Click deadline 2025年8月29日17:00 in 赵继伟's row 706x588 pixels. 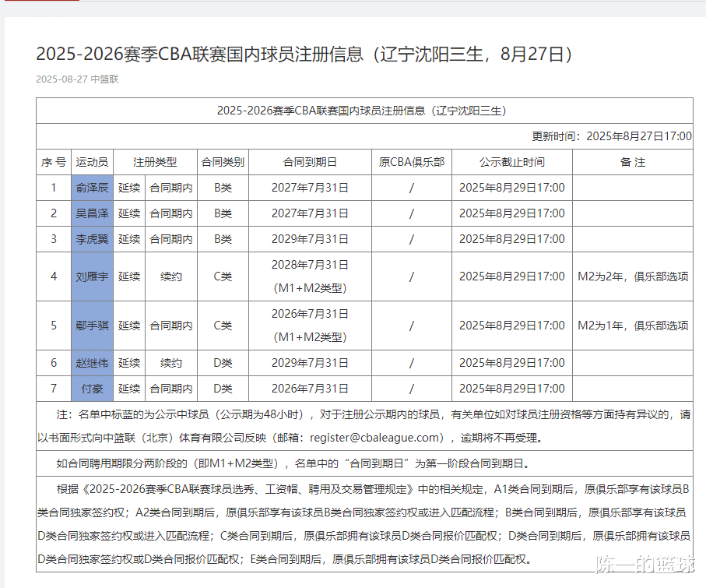point(512,363)
